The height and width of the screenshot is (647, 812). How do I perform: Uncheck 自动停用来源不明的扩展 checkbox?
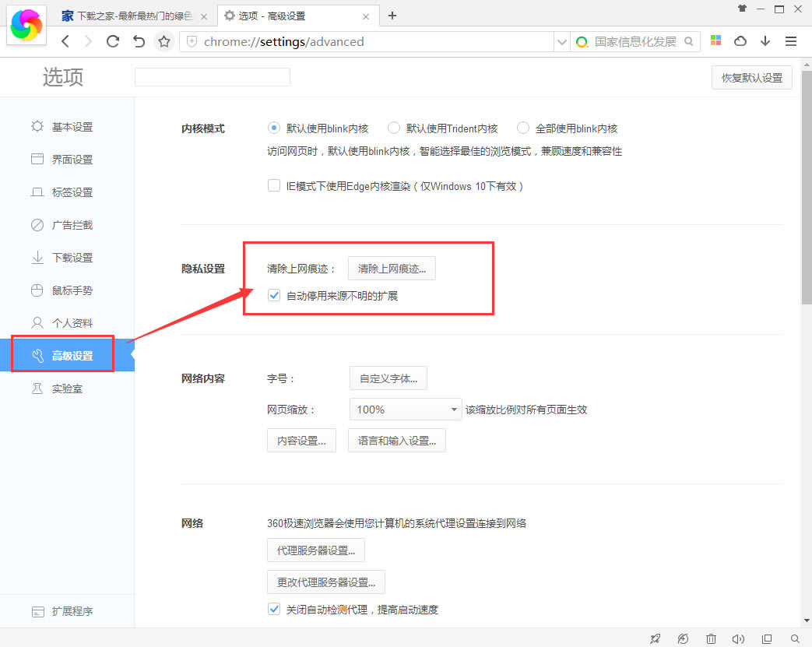coord(274,296)
